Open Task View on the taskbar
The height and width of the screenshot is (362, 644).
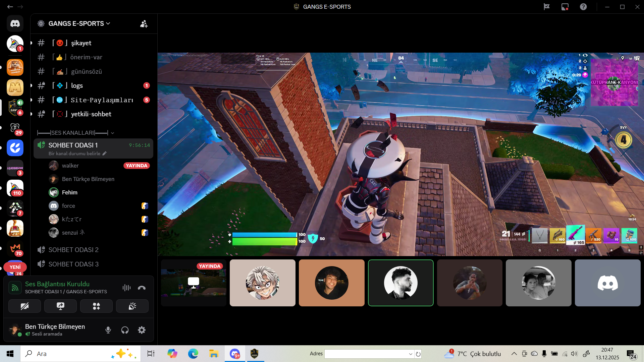(x=151, y=354)
